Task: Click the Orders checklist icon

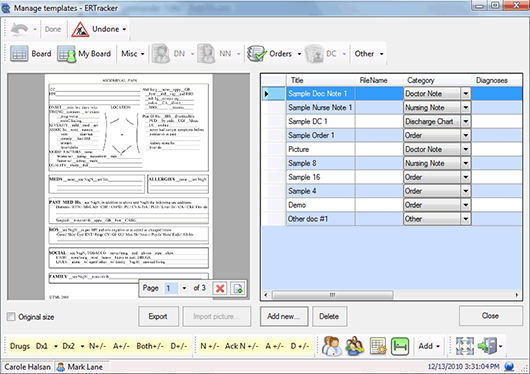Action: tap(257, 54)
